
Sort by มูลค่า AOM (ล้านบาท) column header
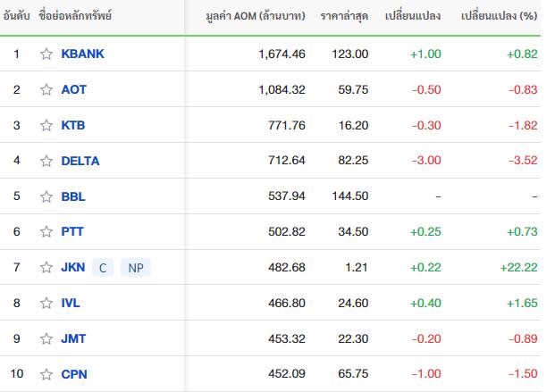tap(256, 16)
